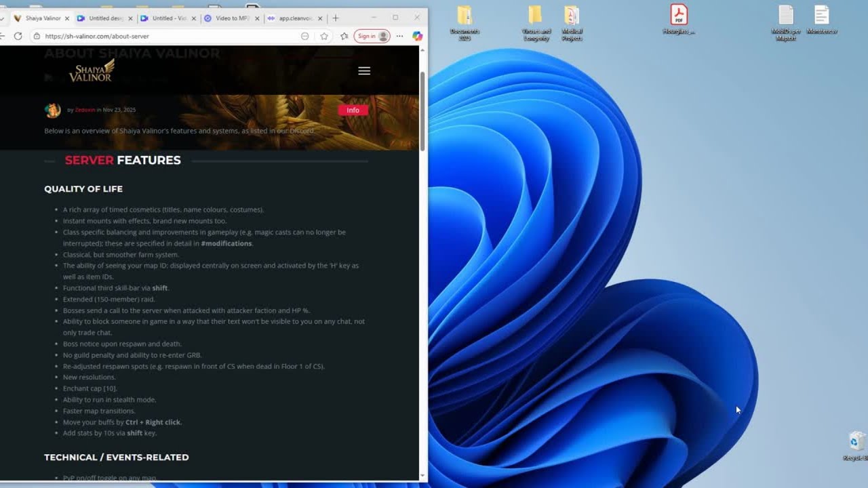Viewport: 868px width, 488px height.
Task: Select the Recycle Bin desktop icon
Action: pyautogui.click(x=857, y=446)
